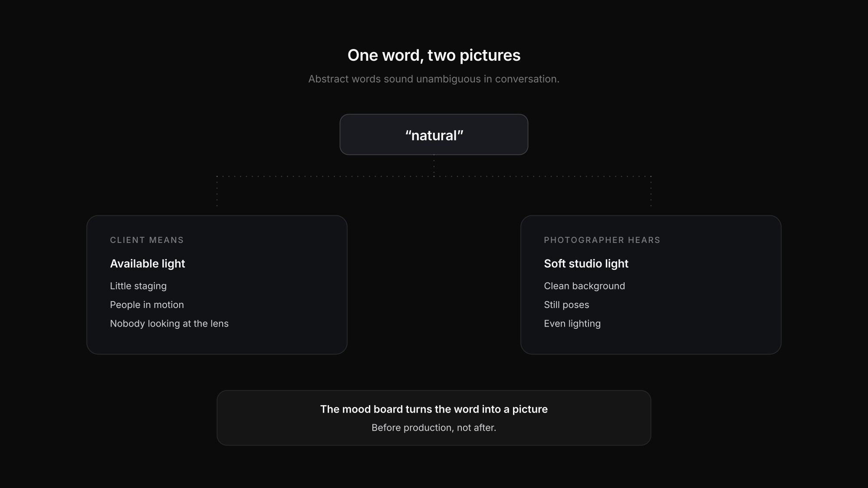Screen dimensions: 868x488
Task: Click the "Even lighting" text
Action: (572, 324)
